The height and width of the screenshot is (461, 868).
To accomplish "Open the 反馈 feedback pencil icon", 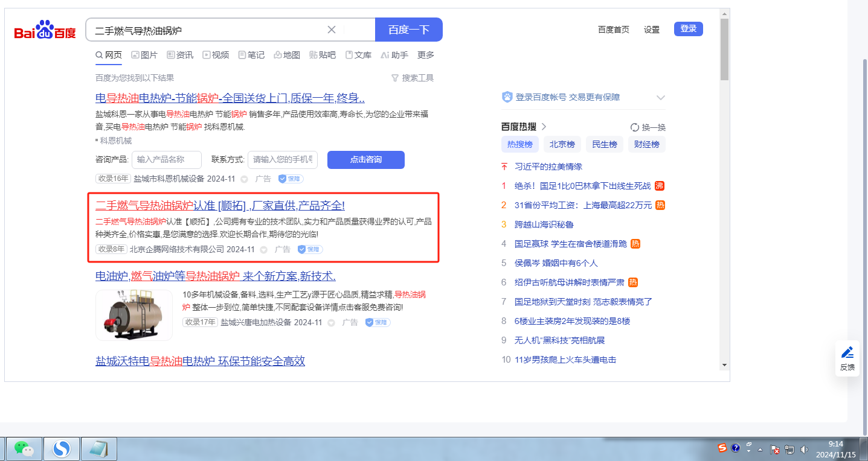I will click(x=847, y=352).
